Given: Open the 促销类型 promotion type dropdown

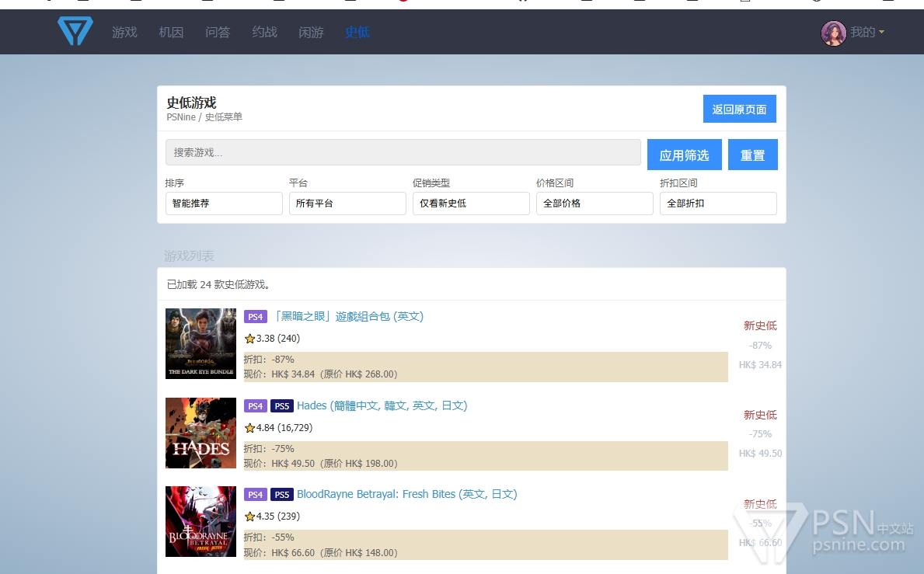Looking at the screenshot, I should coord(471,204).
